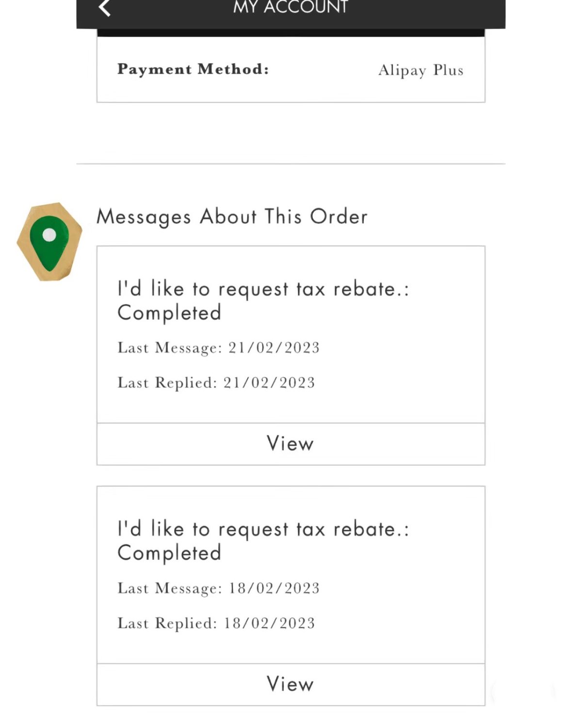Open the MY ACCOUNT header title

coord(291,7)
